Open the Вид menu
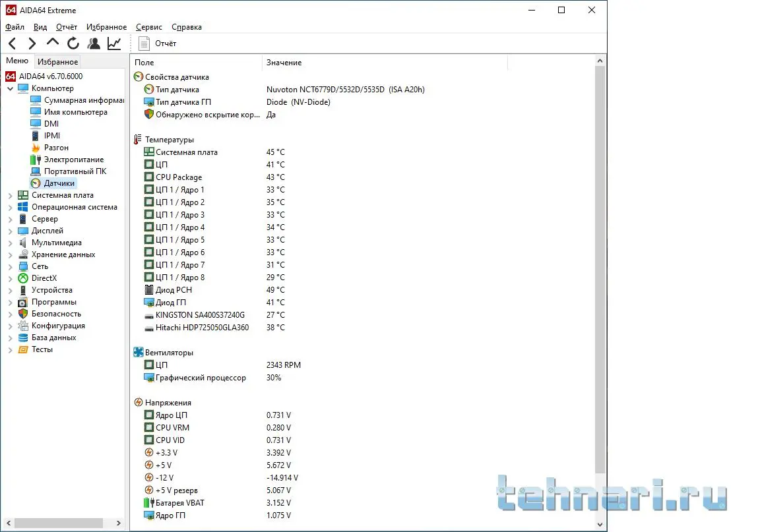Image resolution: width=760 pixels, height=532 pixels. click(x=40, y=27)
